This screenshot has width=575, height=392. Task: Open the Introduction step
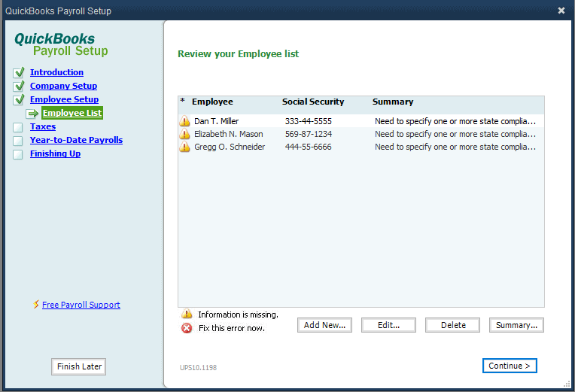point(56,72)
